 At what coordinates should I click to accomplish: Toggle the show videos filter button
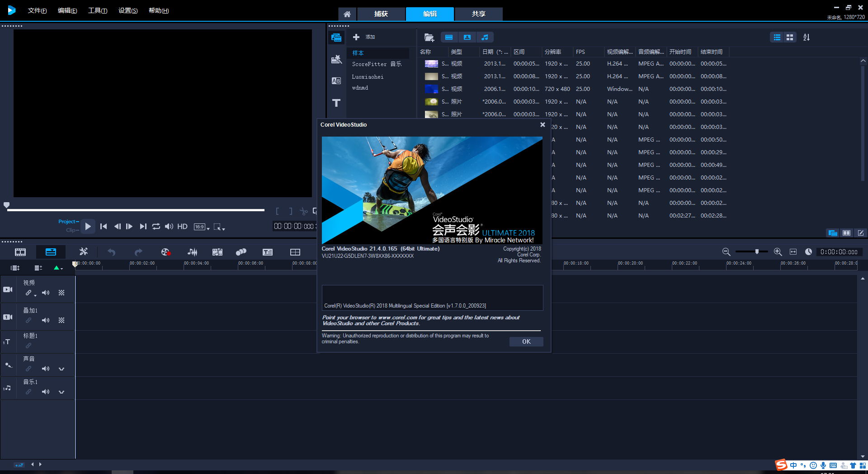click(449, 38)
